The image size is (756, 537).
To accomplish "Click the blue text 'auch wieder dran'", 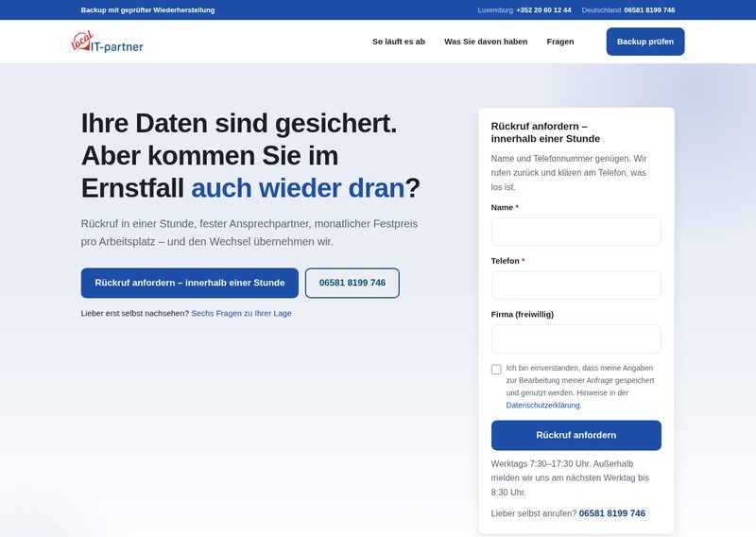I will (x=298, y=188).
